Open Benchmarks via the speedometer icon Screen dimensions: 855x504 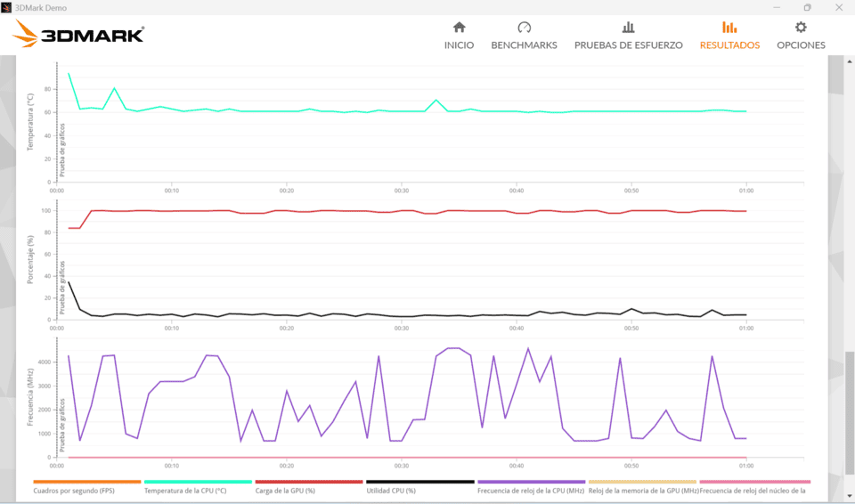(x=524, y=28)
